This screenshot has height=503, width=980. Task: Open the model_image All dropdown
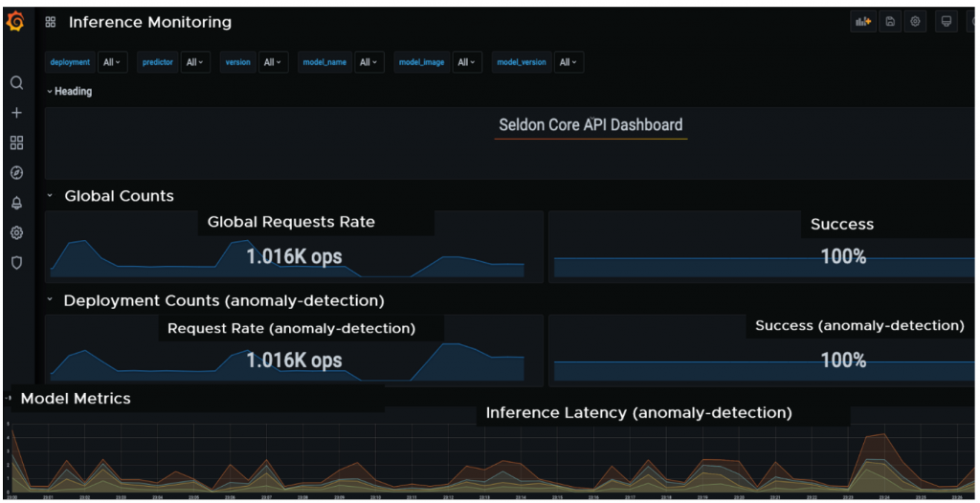[467, 62]
